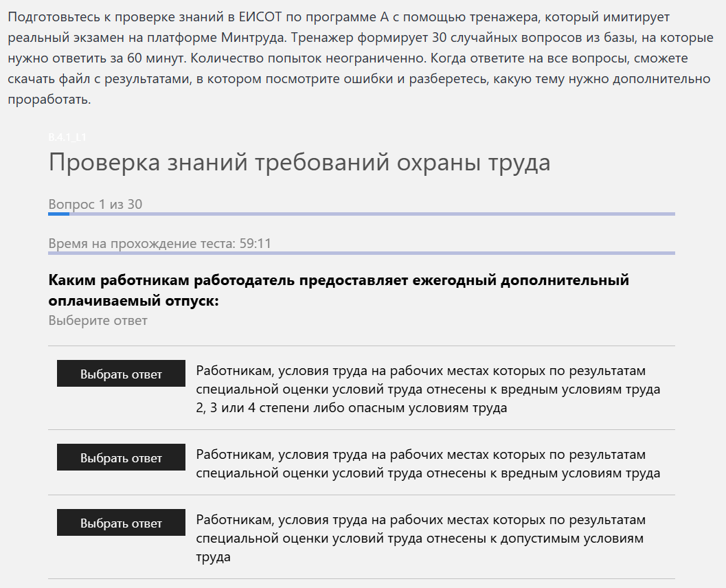Click the blue filled part of question progress bar
The height and width of the screenshot is (588, 726).
[58, 214]
